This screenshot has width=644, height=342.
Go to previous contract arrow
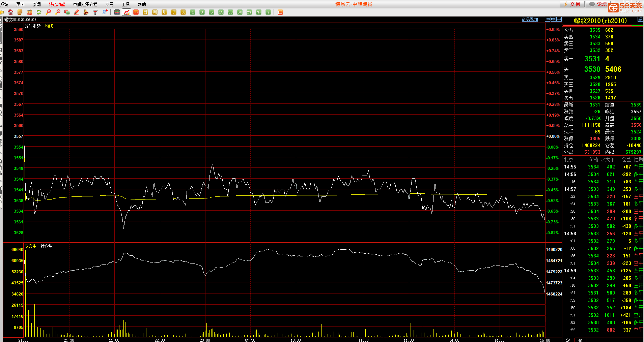548,20
